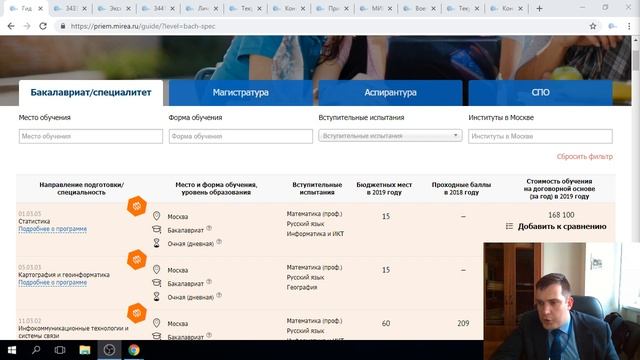Switch to OBS Studio on the taskbar
Image resolution: width=640 pixels, height=360 pixels.
point(109,350)
